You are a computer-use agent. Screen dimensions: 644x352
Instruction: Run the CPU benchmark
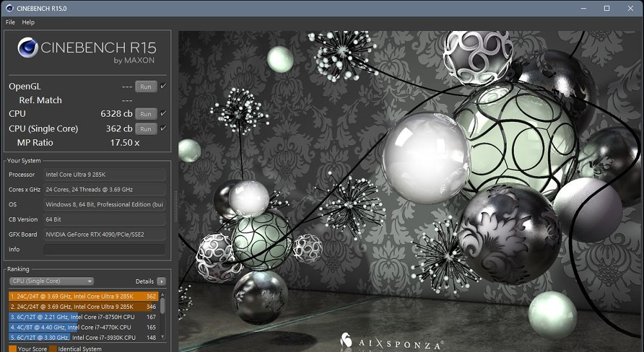coord(146,114)
